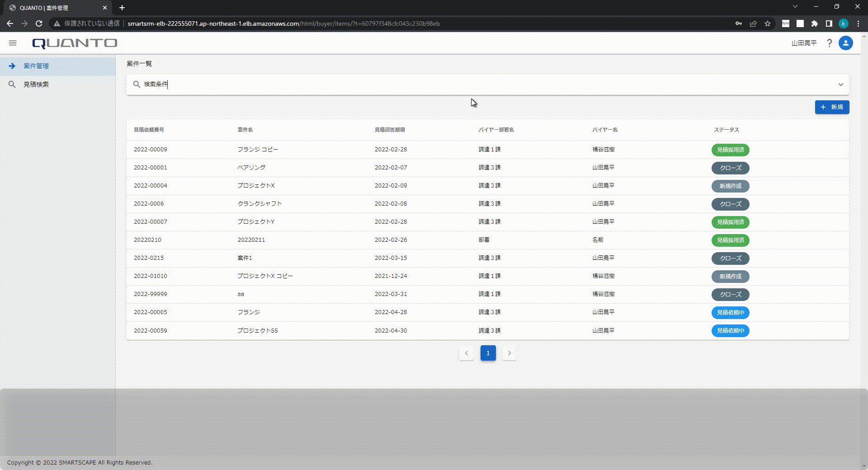This screenshot has height=470, width=868.
Task: Go to the previous page of results
Action: (x=467, y=353)
